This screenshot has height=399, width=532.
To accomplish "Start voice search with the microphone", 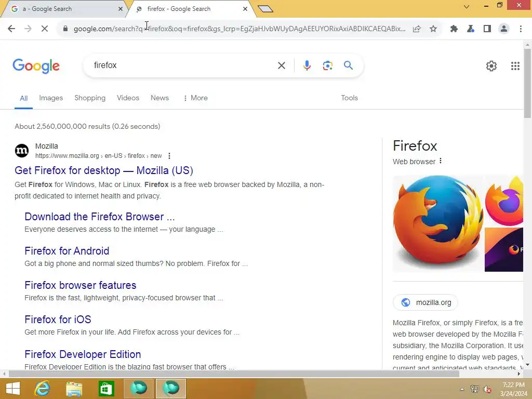I will (x=307, y=65).
